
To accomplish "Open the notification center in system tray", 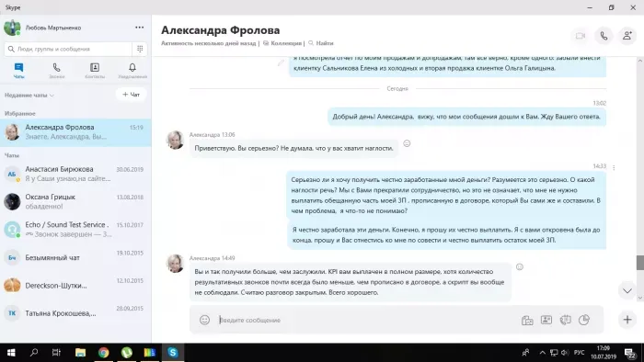I will [x=629, y=353].
